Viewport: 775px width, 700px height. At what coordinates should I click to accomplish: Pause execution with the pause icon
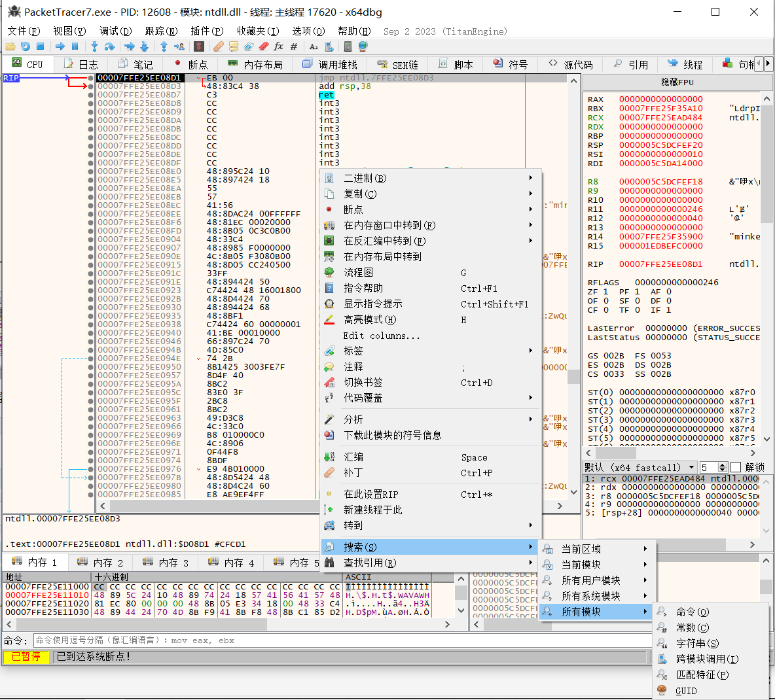[75, 46]
